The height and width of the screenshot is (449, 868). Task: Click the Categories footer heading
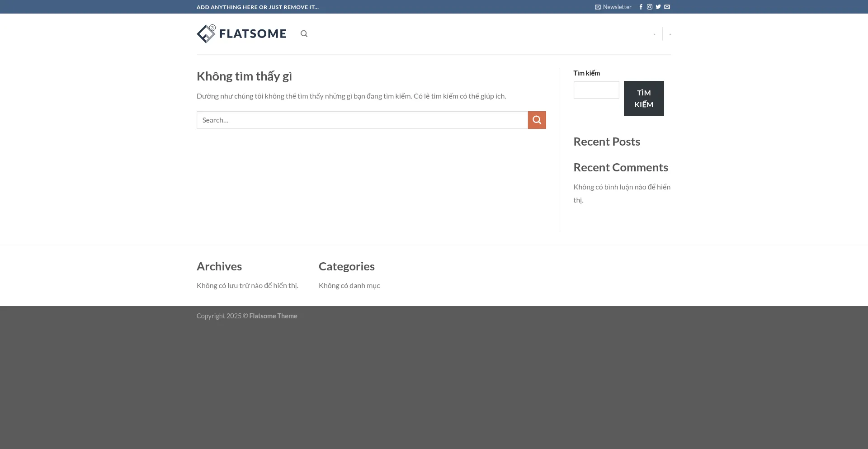click(x=346, y=266)
